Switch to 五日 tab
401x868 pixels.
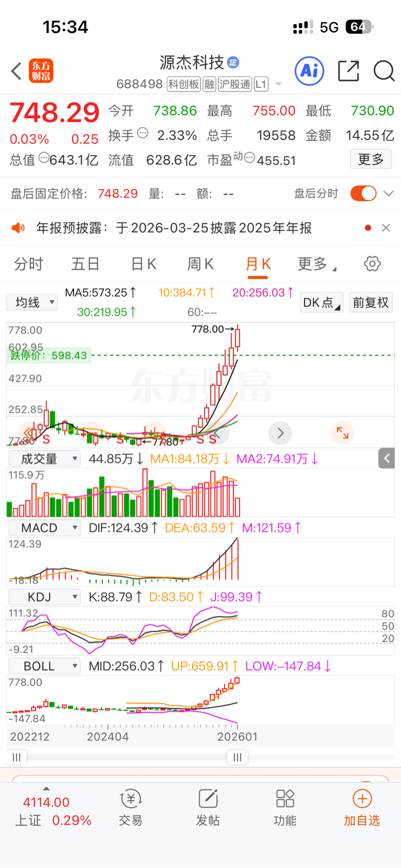point(85,264)
